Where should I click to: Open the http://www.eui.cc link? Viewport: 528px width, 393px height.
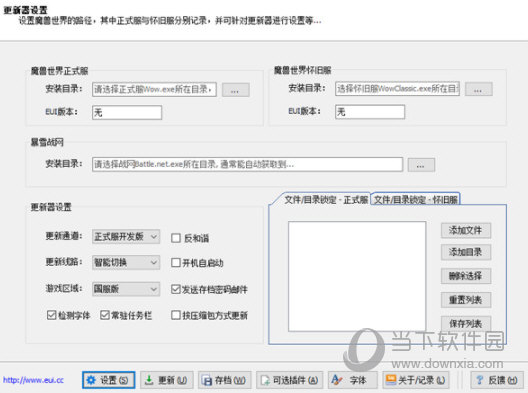[x=33, y=380]
